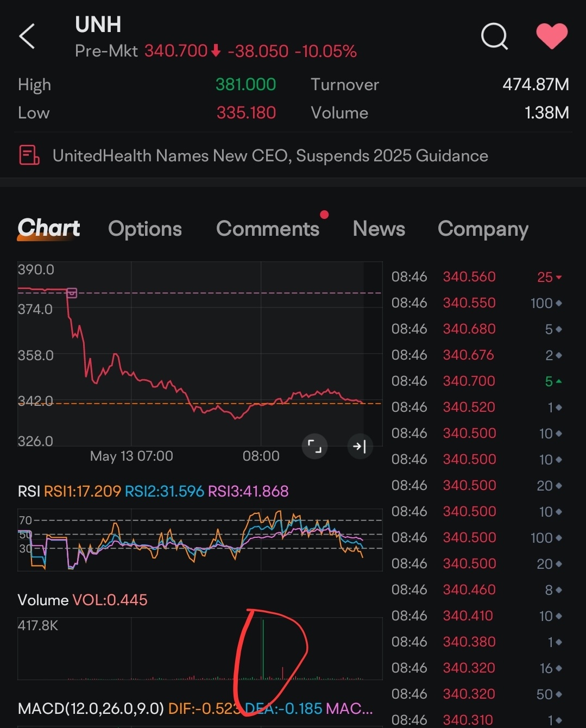Select the 340.550 trade row
Image resolution: width=586 pixels, height=728 pixels.
click(x=477, y=303)
